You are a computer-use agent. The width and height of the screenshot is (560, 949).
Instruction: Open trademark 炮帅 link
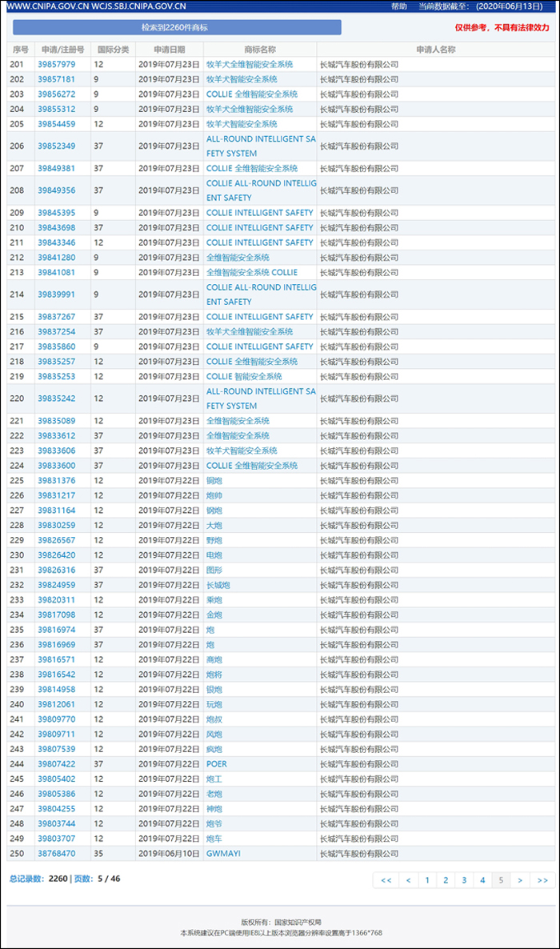214,495
